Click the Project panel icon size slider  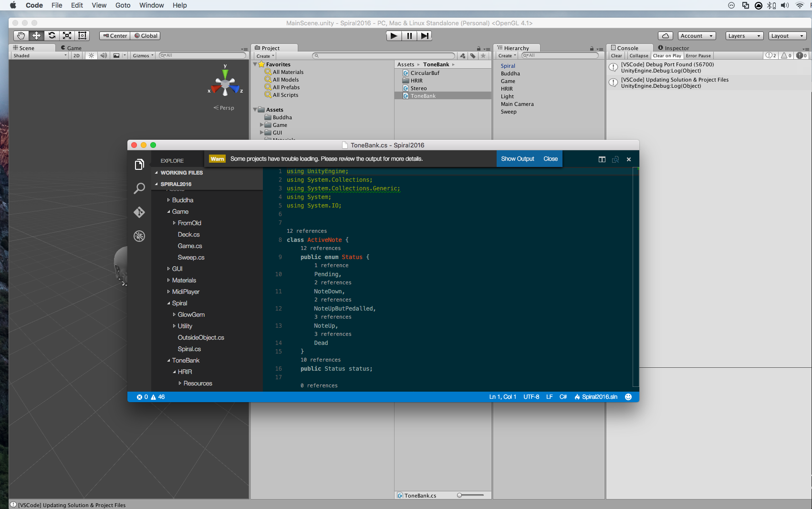coord(470,495)
